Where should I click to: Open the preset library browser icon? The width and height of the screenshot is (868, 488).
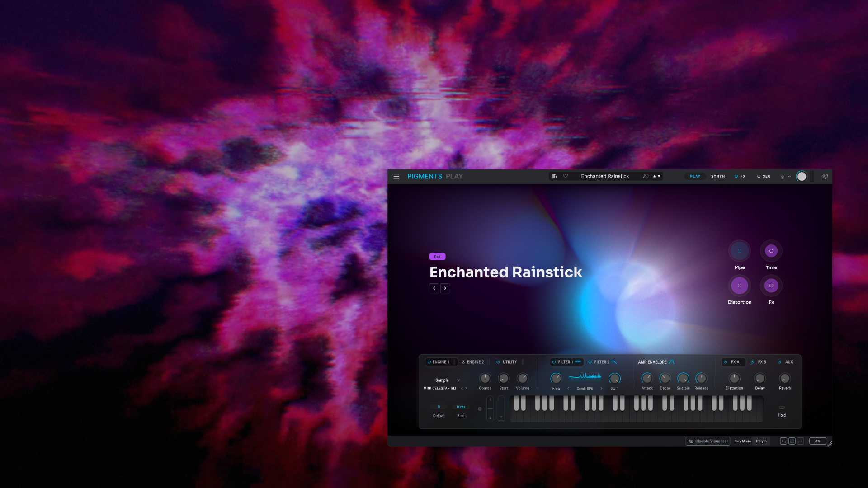point(555,176)
